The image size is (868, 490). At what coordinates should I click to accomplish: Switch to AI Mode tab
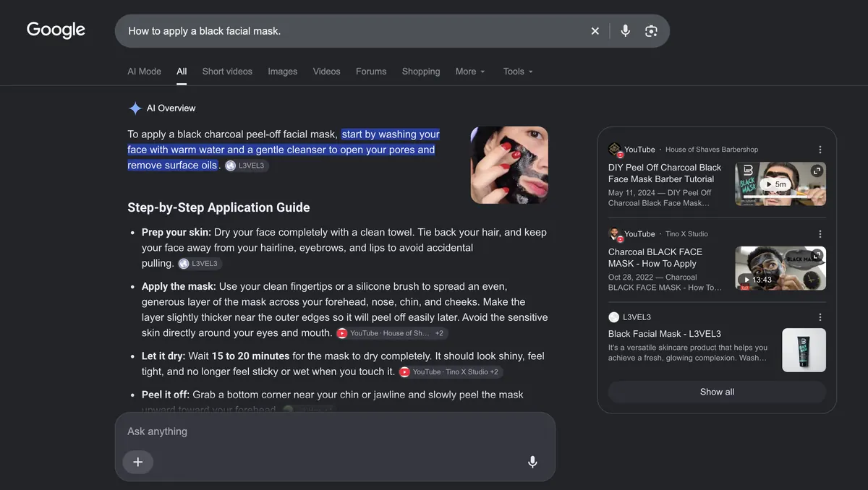[x=144, y=72]
